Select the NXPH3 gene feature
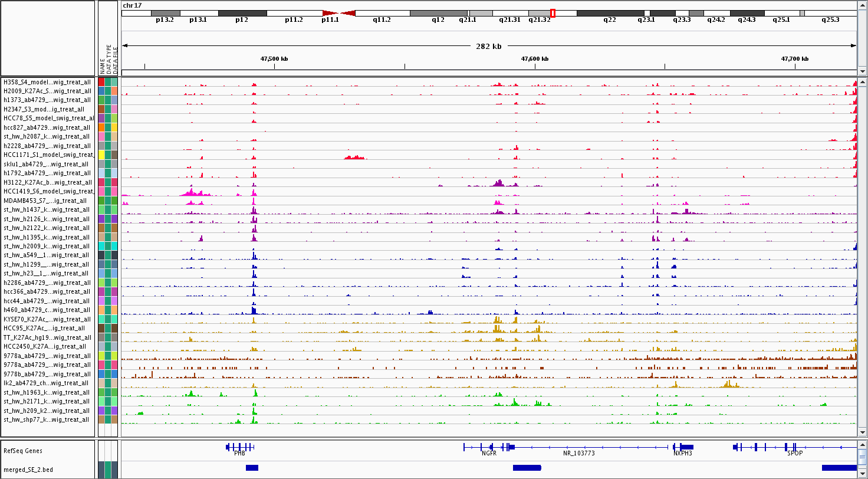Image resolution: width=868 pixels, height=479 pixels. pos(684,447)
